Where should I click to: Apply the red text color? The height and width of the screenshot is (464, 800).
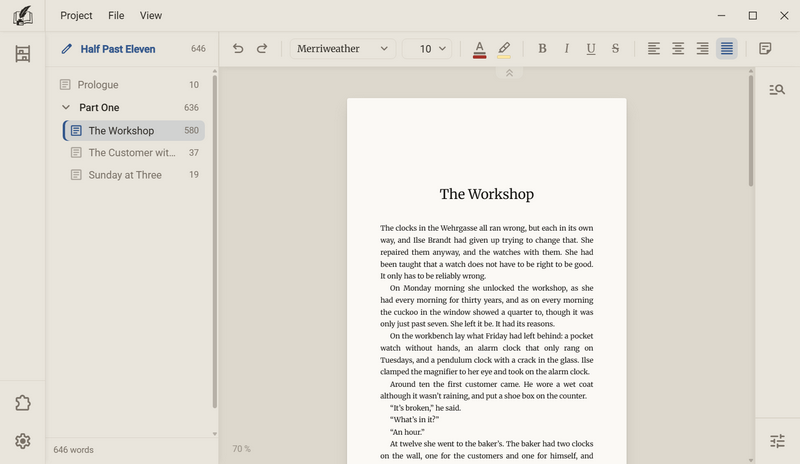click(479, 50)
